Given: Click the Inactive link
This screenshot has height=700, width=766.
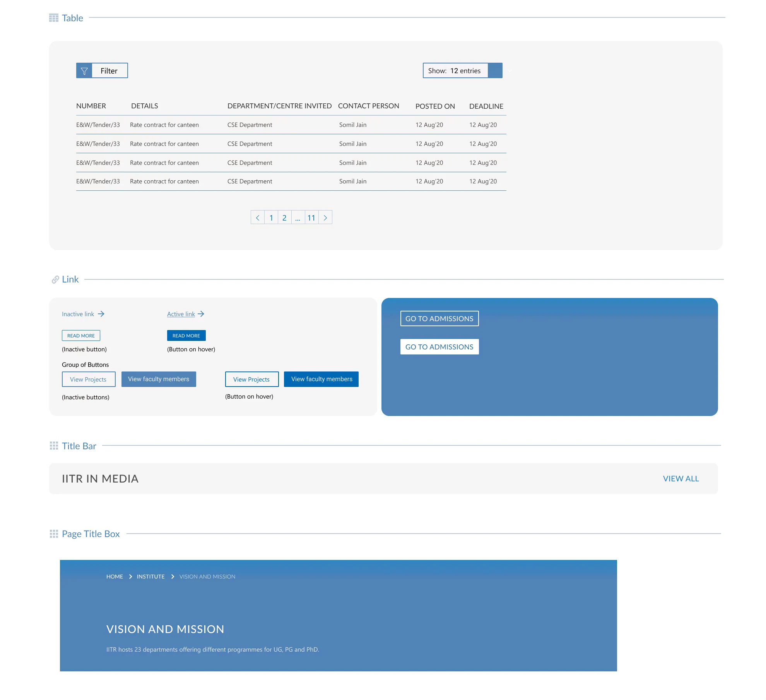Looking at the screenshot, I should [x=78, y=314].
